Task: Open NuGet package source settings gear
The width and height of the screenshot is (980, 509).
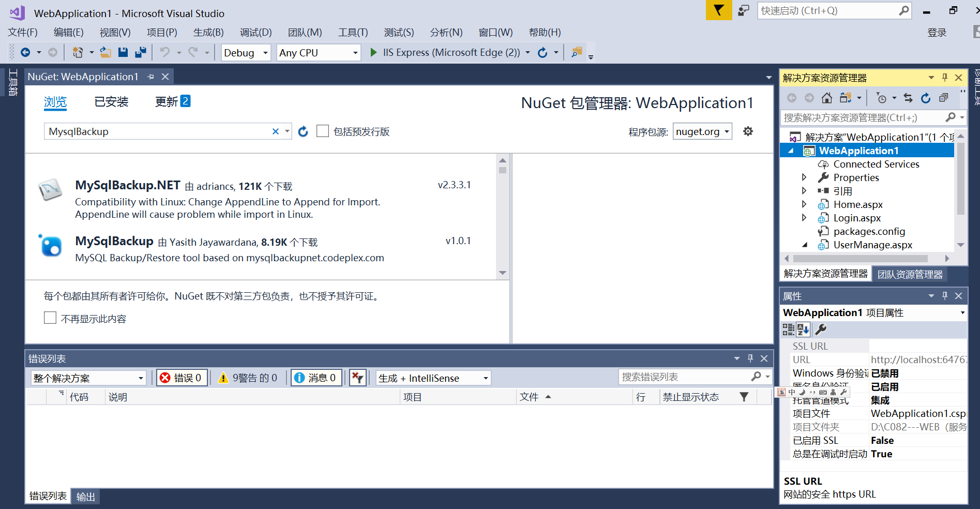Action: [x=748, y=131]
